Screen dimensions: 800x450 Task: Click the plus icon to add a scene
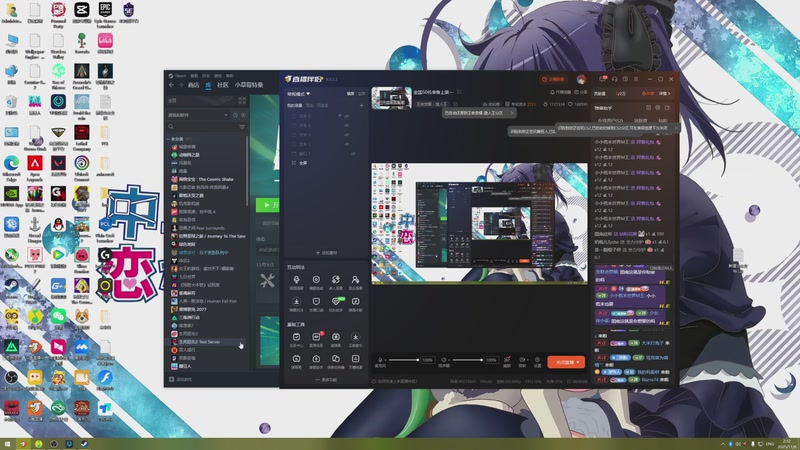tap(361, 105)
